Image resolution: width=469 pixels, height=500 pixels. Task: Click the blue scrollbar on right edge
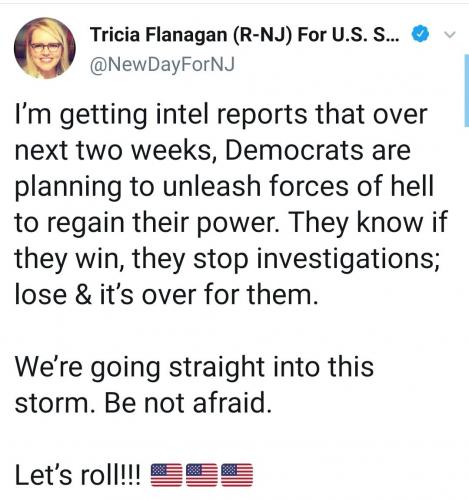coord(466,91)
